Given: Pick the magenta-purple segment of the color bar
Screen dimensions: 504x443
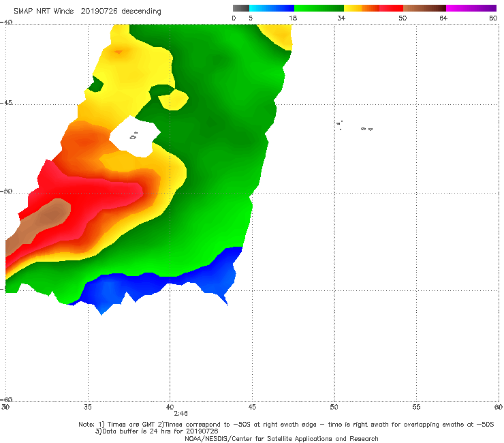Looking at the screenshot, I should pyautogui.click(x=471, y=8).
